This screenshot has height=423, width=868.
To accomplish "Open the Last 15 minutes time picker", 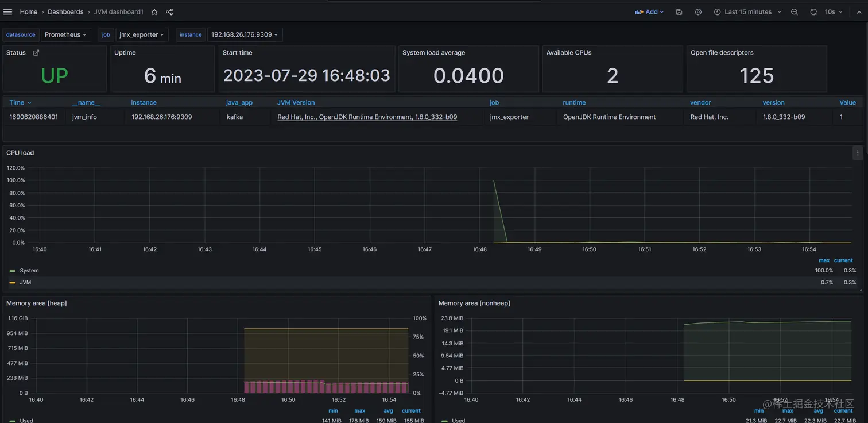I will point(747,11).
